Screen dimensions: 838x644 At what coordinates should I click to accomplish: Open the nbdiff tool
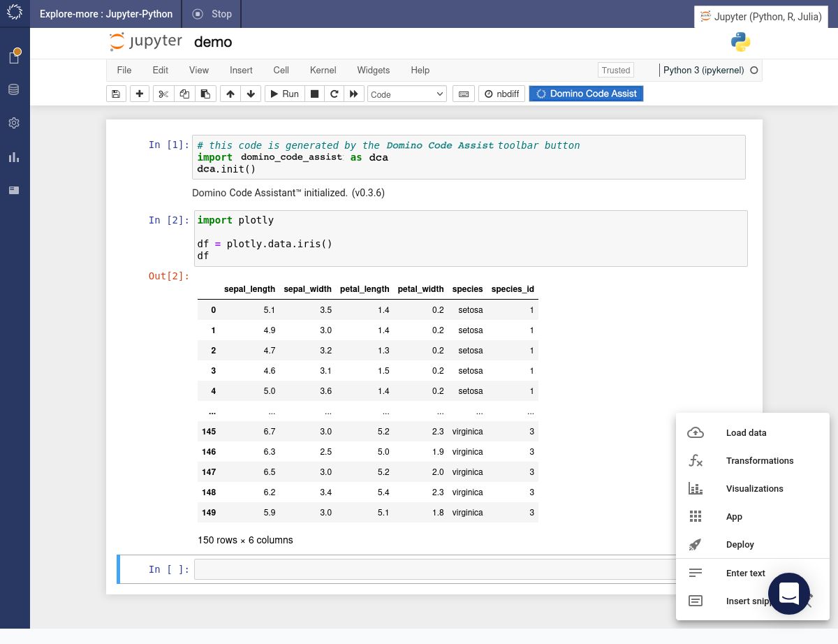pos(501,94)
